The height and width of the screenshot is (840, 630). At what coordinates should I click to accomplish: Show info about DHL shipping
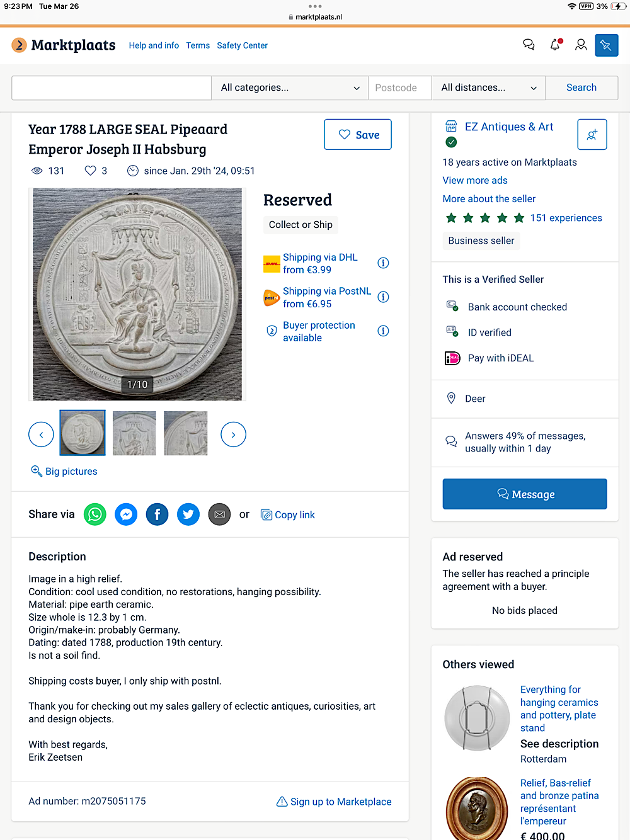(x=383, y=263)
